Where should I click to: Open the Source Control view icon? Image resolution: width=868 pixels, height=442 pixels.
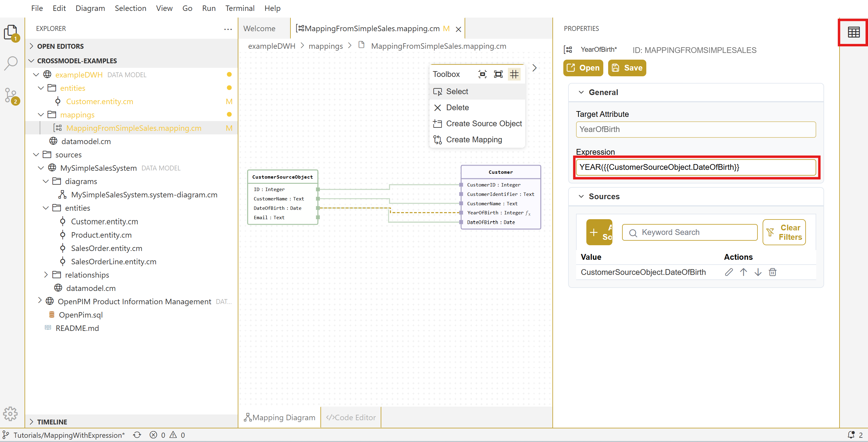(11, 96)
